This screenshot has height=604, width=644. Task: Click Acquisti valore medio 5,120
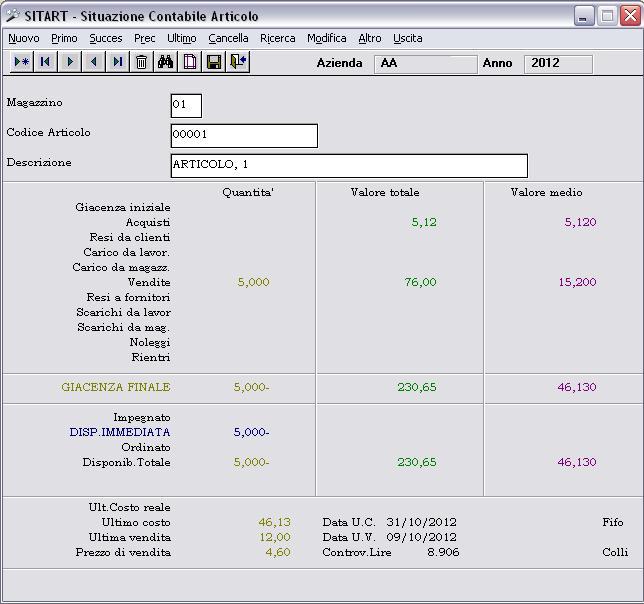tap(580, 222)
